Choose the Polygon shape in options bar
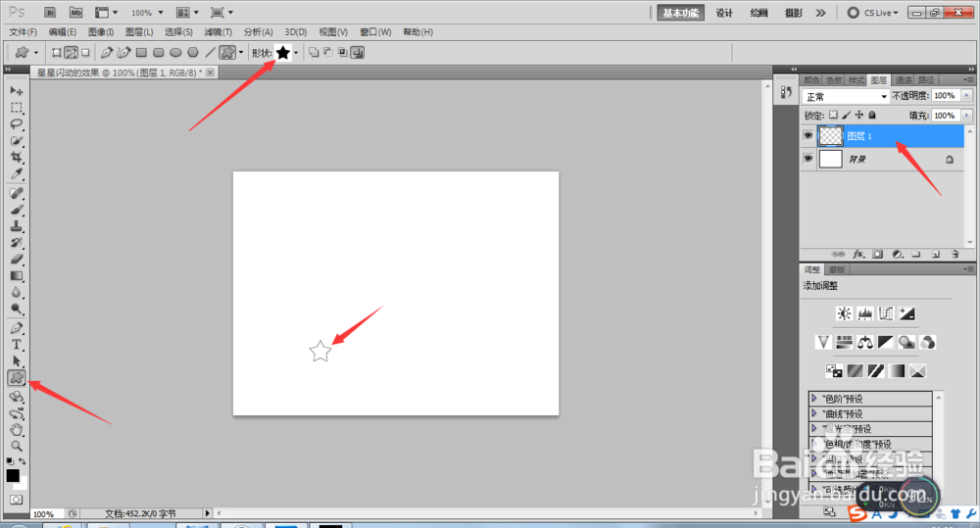Screen dimensions: 980x528 coord(193,53)
